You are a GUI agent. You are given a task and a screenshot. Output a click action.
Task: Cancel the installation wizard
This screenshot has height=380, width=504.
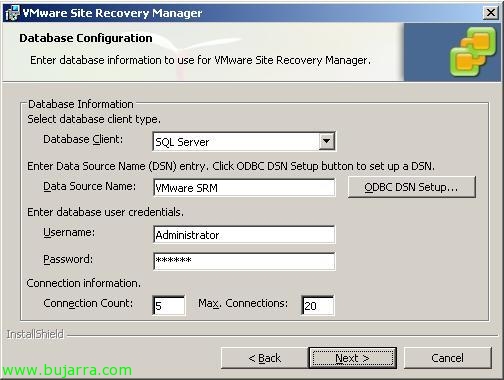pyautogui.click(x=448, y=358)
